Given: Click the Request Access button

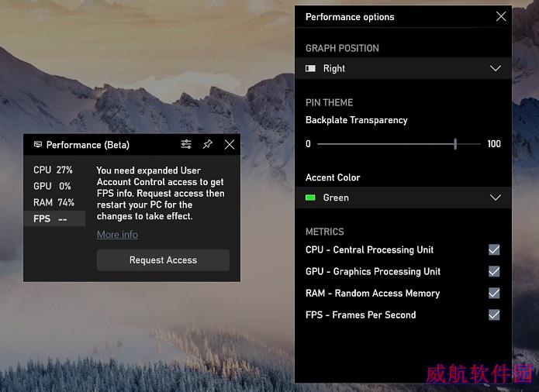Looking at the screenshot, I should 163,260.
